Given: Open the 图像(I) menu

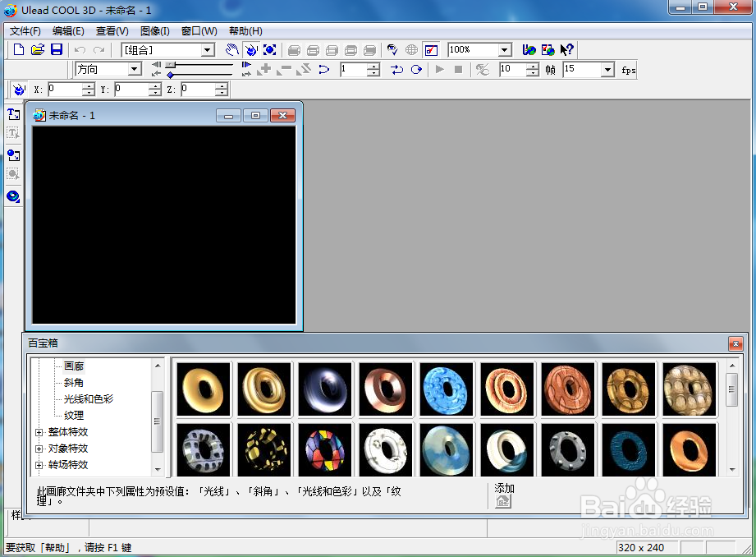Looking at the screenshot, I should click(155, 31).
